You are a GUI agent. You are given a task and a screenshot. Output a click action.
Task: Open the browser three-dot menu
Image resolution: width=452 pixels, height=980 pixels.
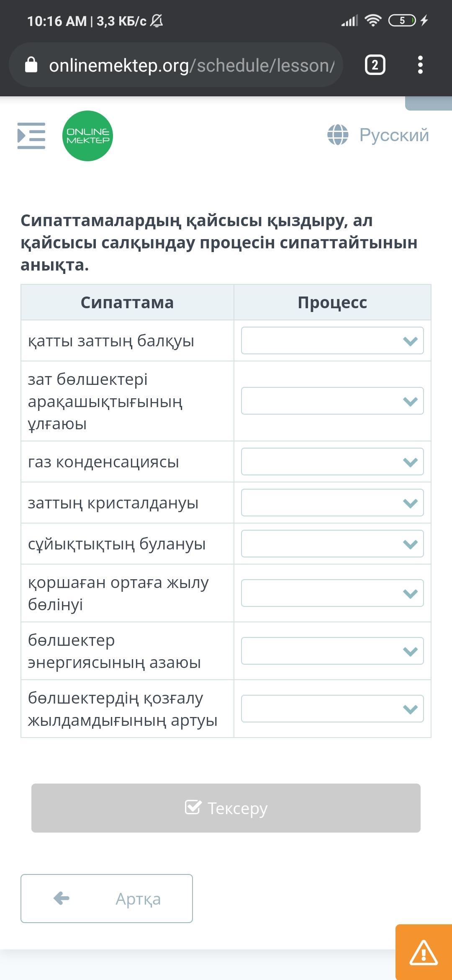[420, 65]
